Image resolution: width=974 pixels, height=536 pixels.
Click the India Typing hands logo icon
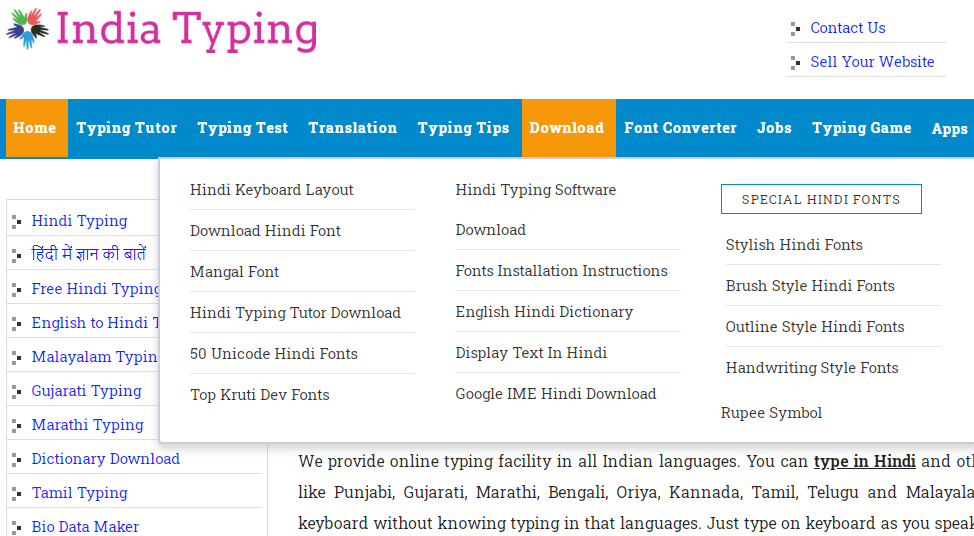tap(27, 29)
